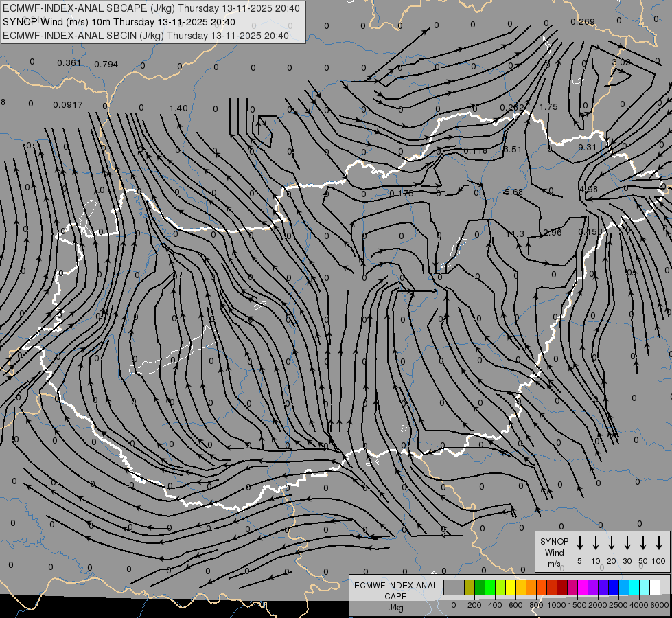Click the 1.40 CAPE value on map
This screenshot has height=618, width=672.
point(178,108)
